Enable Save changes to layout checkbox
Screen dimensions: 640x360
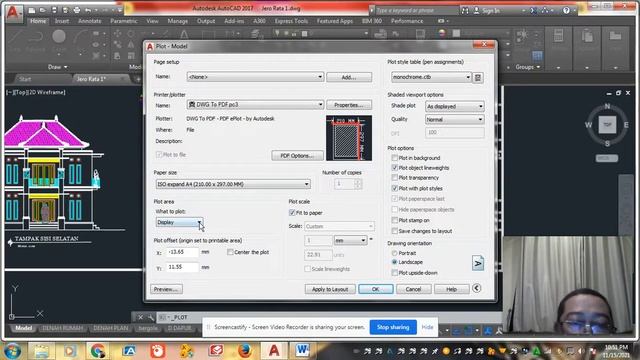(x=394, y=231)
